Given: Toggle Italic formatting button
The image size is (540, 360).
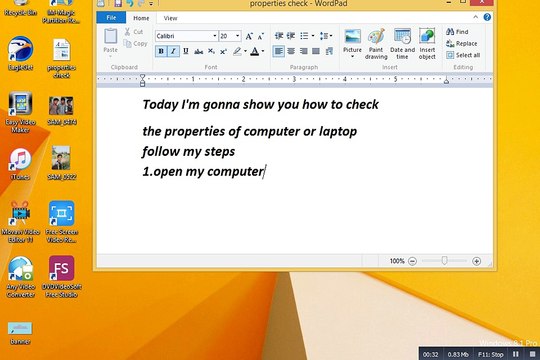Looking at the screenshot, I should click(x=173, y=52).
